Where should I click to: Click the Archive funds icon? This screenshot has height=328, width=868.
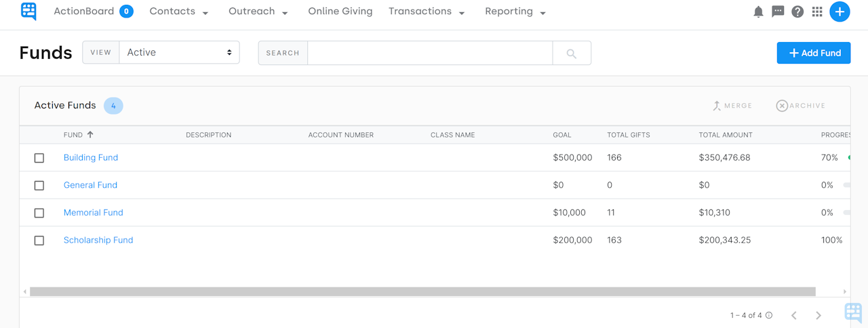coord(782,106)
